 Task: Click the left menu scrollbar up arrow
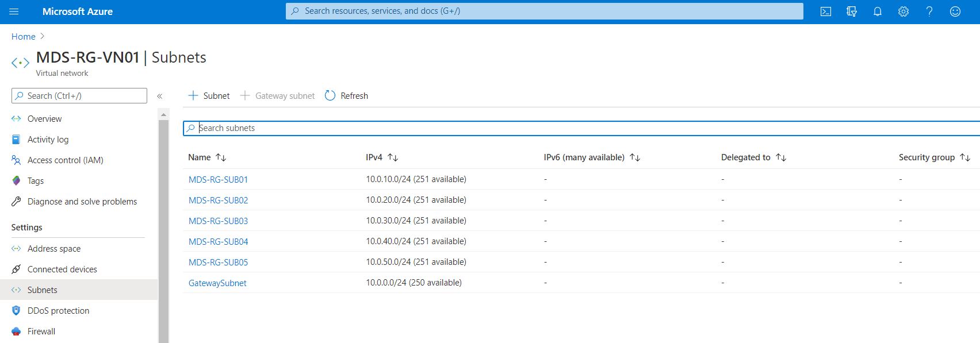pos(164,115)
